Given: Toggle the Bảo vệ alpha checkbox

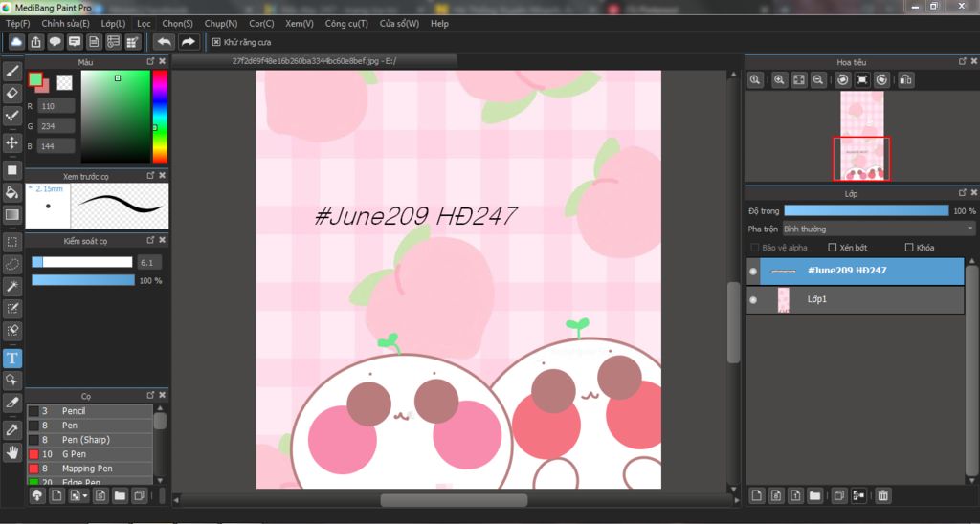Looking at the screenshot, I should [754, 248].
